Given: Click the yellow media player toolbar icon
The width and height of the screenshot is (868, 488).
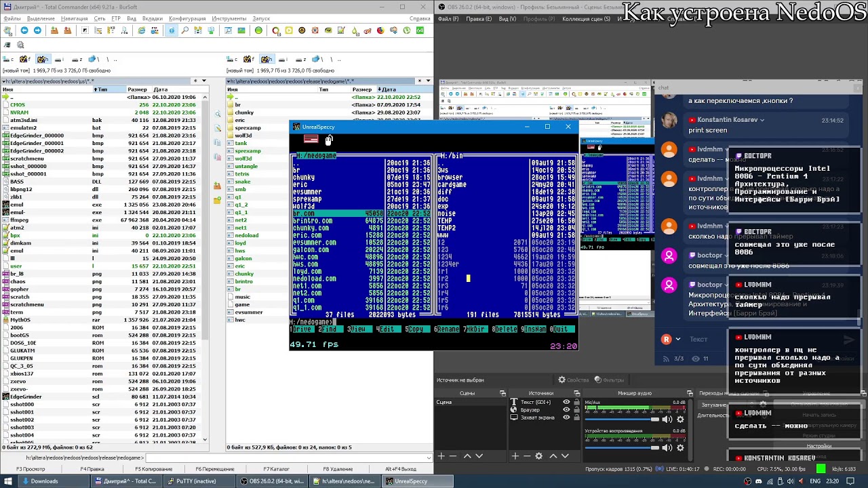Looking at the screenshot, I should click(289, 30).
